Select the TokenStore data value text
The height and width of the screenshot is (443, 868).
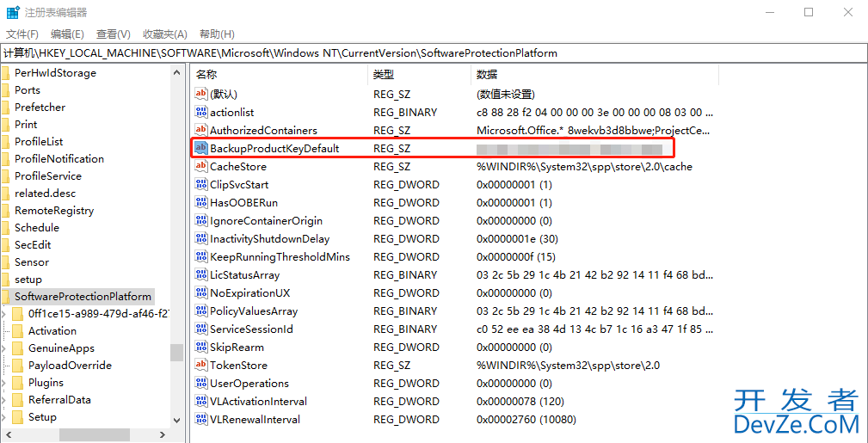coord(568,366)
